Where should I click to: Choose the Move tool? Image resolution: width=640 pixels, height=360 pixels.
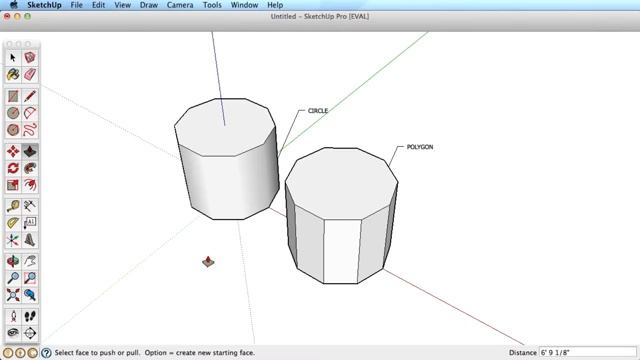click(13, 151)
